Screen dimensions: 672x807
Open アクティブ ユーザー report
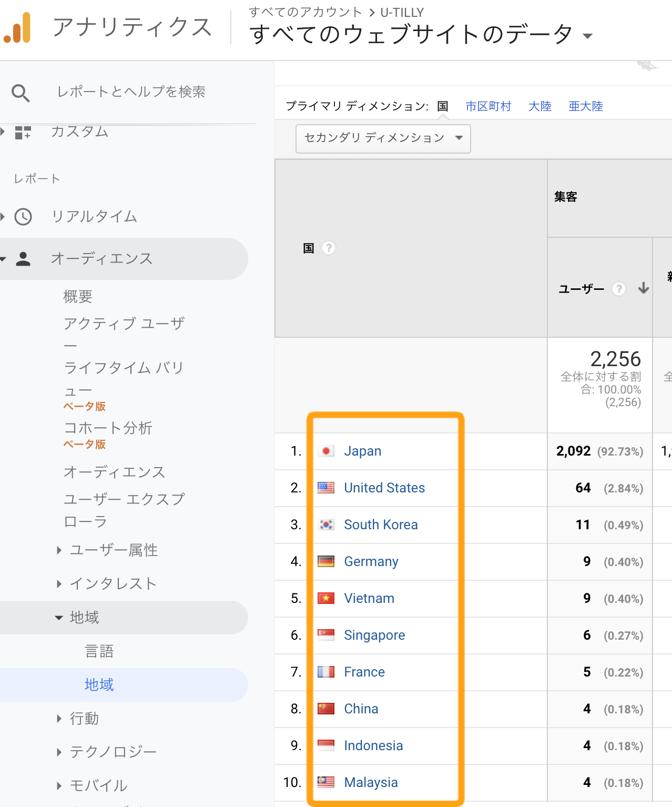pos(124,334)
